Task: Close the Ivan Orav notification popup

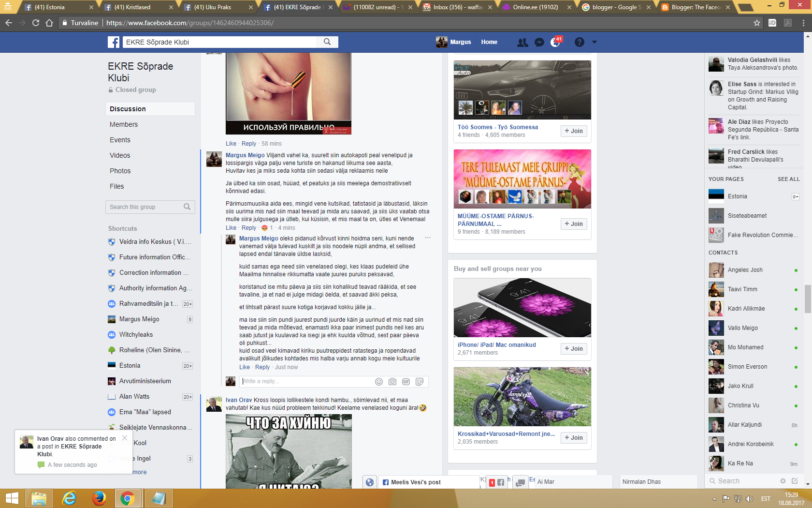Action: [x=125, y=438]
